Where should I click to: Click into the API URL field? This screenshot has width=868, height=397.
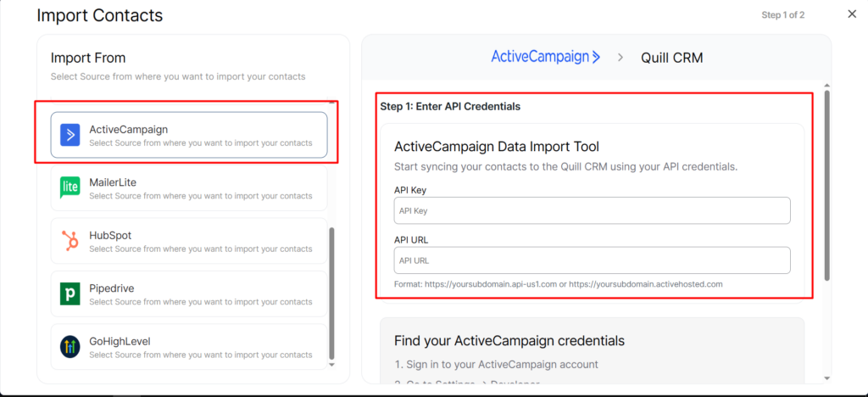[592, 260]
